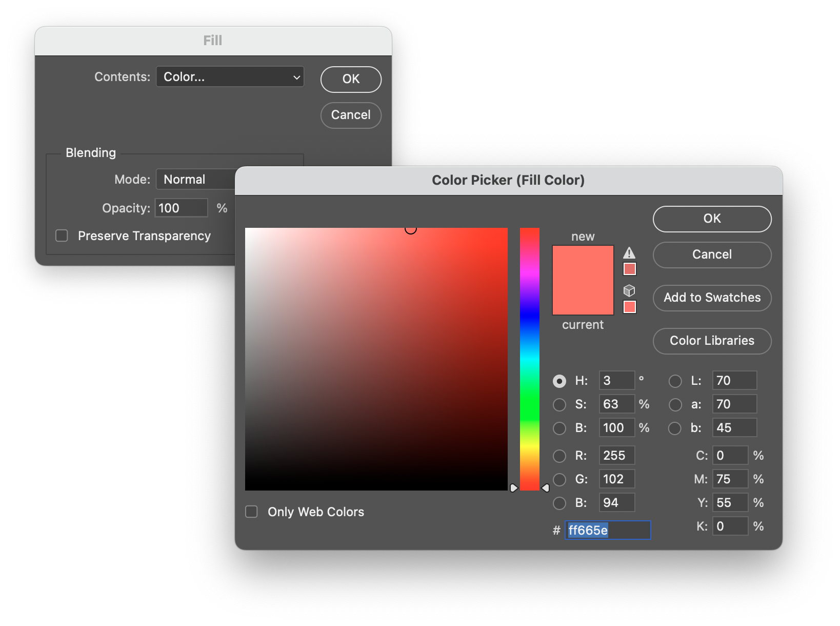Click OK in the Color Picker dialog

712,219
